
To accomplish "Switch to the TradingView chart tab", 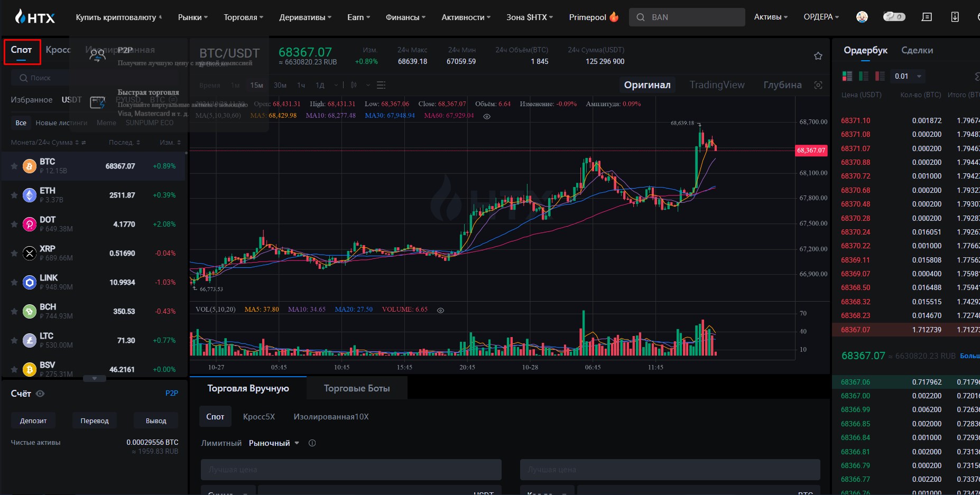I will point(717,85).
